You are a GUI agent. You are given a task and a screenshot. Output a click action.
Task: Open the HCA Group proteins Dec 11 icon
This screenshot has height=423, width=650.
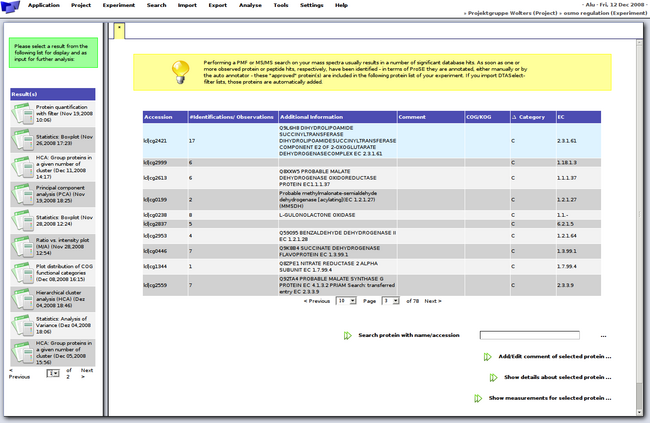point(23,167)
